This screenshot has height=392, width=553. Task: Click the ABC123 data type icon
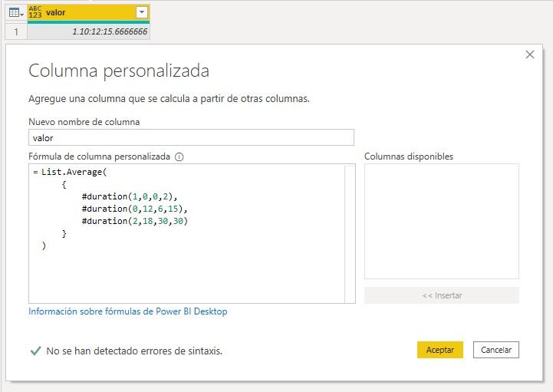point(36,12)
